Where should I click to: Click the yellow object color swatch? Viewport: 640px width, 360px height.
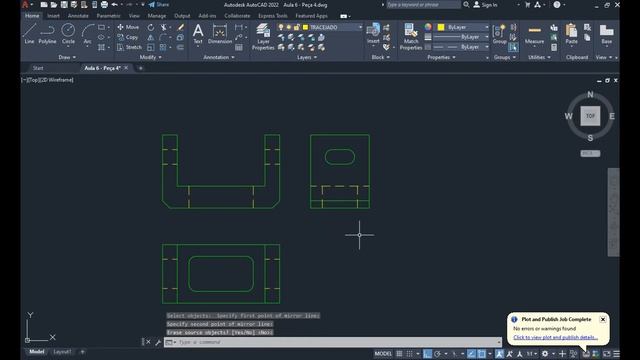[x=441, y=27]
